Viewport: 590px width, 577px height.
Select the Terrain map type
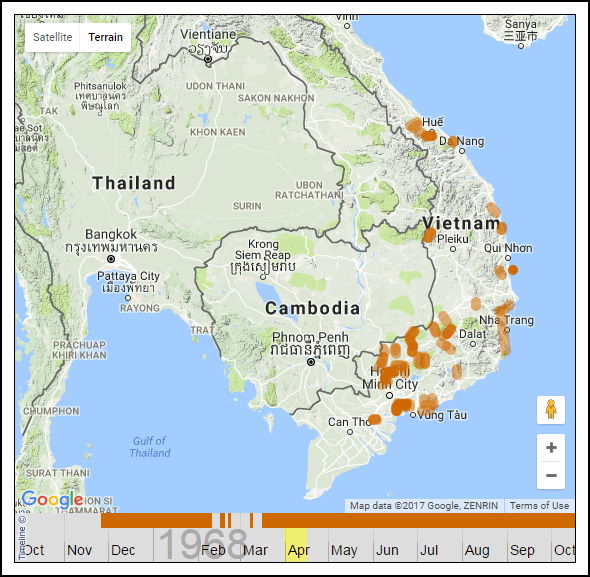[105, 37]
